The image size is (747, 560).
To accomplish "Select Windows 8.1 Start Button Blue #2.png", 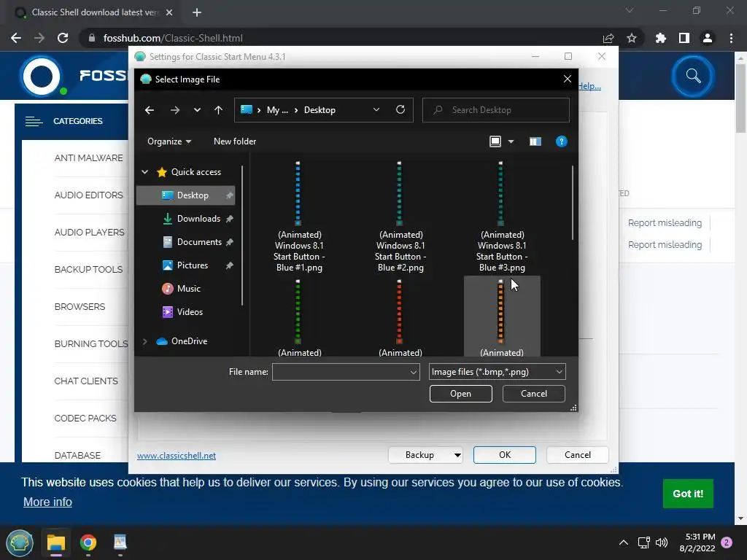I will coord(400,217).
